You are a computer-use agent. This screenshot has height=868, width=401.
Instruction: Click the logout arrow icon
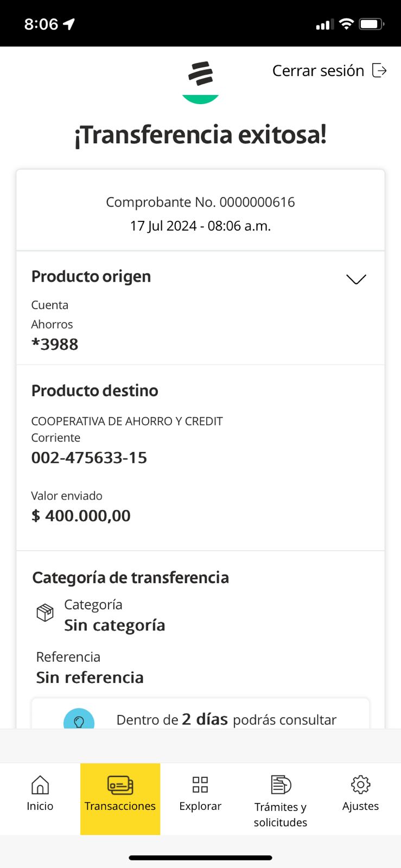[379, 71]
